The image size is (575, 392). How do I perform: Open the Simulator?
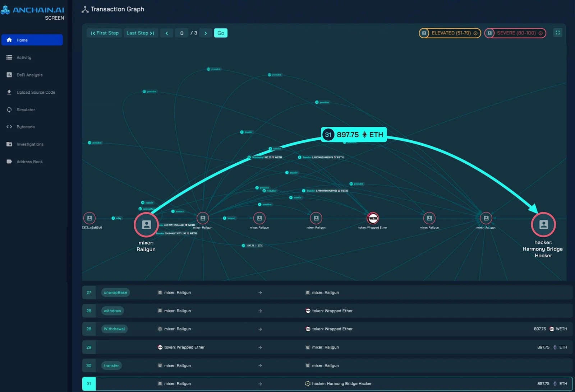pos(26,109)
